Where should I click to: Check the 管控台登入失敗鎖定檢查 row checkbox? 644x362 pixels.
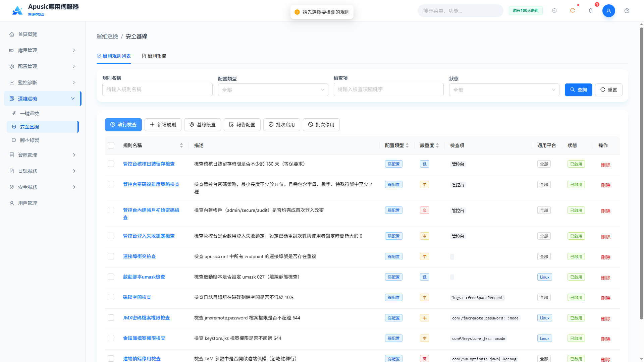click(x=111, y=236)
